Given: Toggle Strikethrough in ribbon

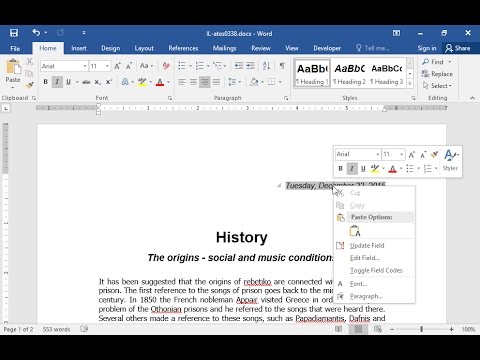Looking at the screenshot, I should (x=86, y=82).
